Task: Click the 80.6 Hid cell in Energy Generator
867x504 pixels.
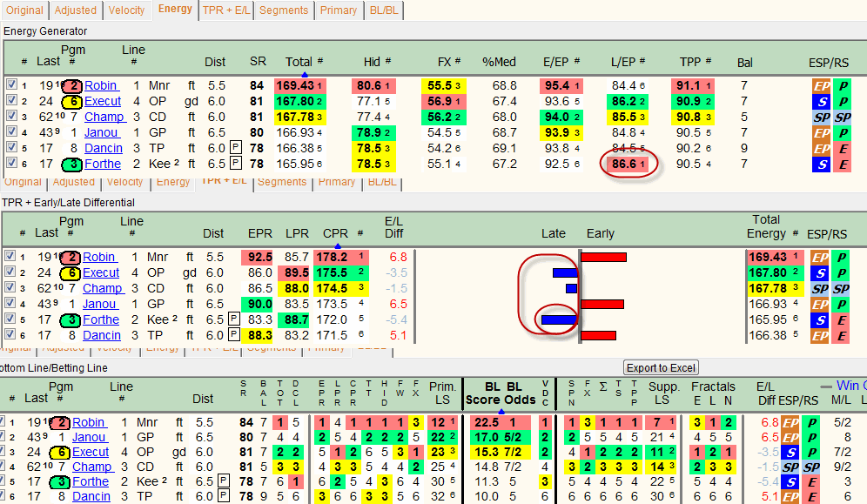Action: point(373,85)
